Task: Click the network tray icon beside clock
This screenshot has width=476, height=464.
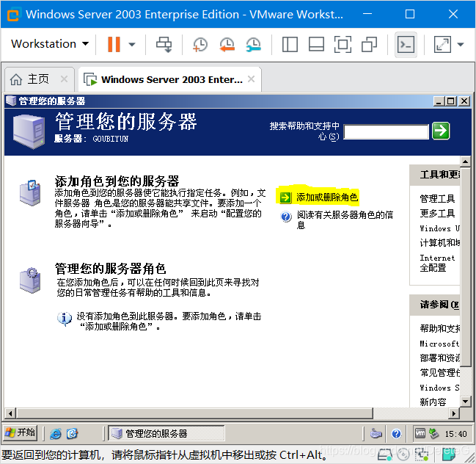Action: [x=433, y=433]
